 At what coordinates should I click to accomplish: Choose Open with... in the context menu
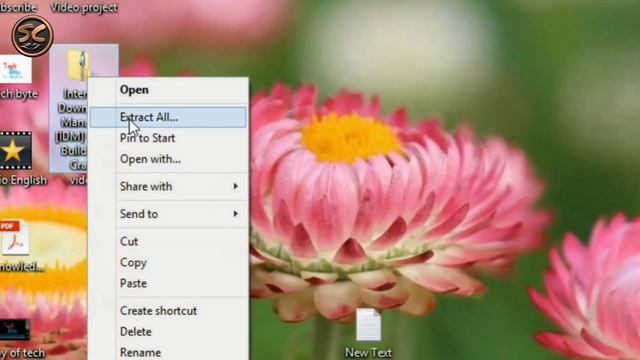(168, 159)
